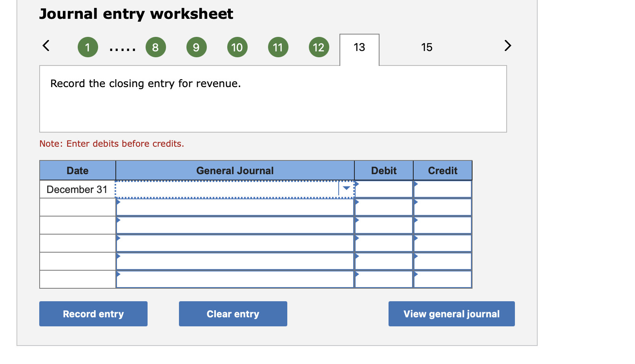Select journal entry 12 circle
This screenshot has height=364, width=635.
click(319, 47)
